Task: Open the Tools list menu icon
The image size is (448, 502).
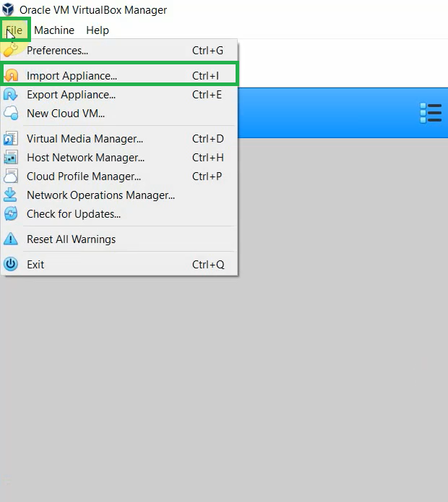Action: click(431, 113)
